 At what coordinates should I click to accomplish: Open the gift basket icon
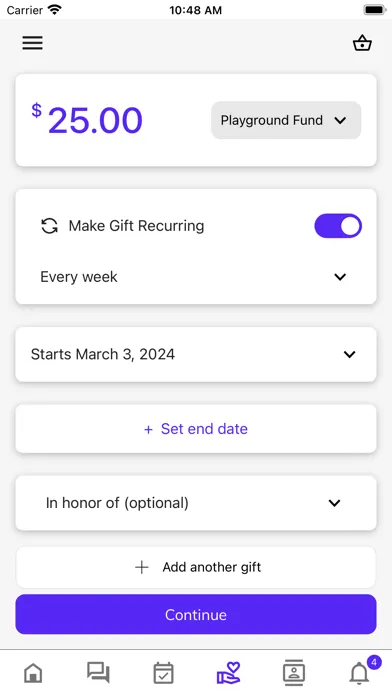point(362,43)
